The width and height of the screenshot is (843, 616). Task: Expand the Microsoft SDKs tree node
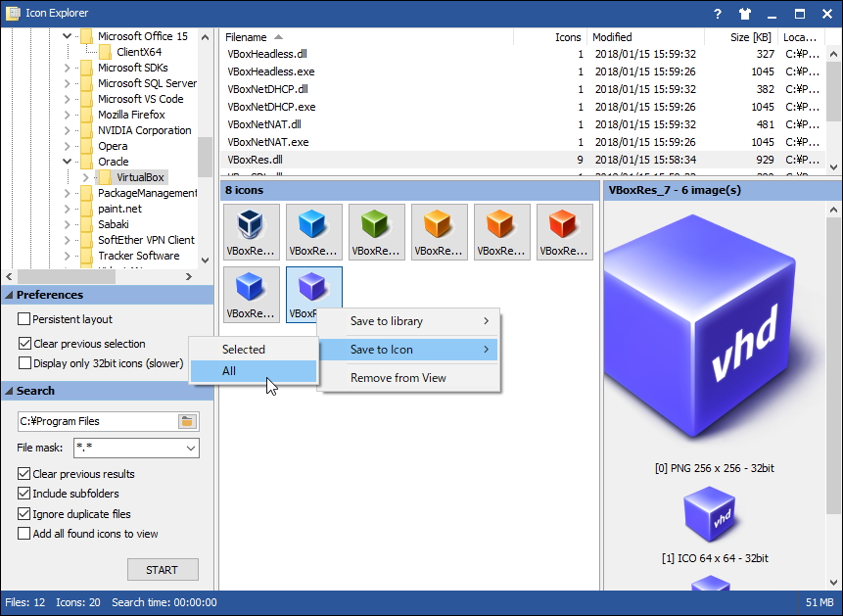coord(68,68)
